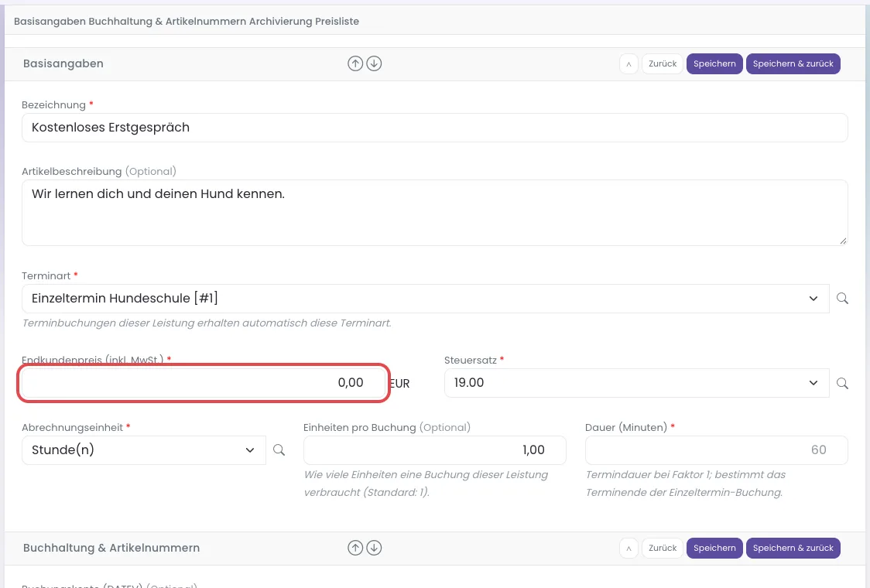Focus Einheiten pro Buchung field
The image size is (870, 588).
pyautogui.click(x=434, y=450)
